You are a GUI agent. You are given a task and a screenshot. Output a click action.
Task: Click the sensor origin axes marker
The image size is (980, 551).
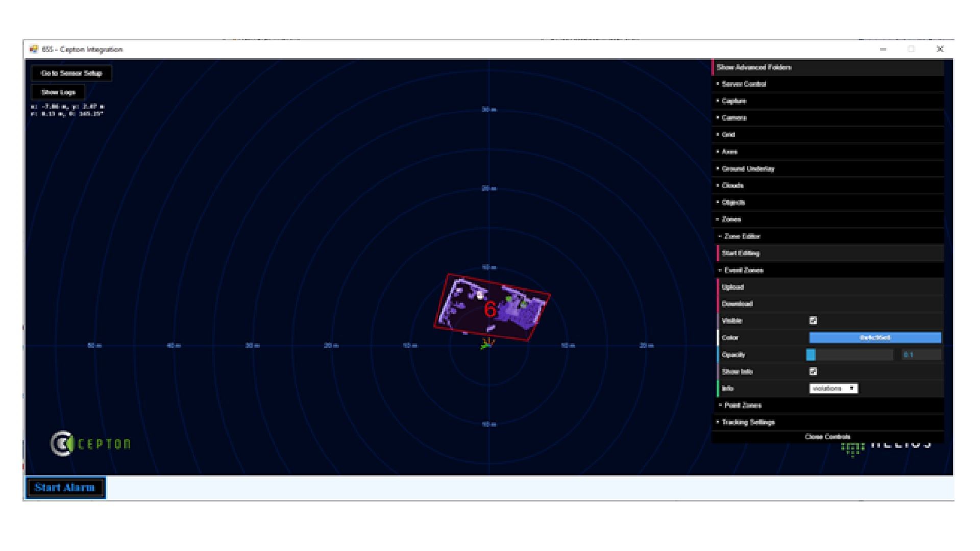point(487,344)
